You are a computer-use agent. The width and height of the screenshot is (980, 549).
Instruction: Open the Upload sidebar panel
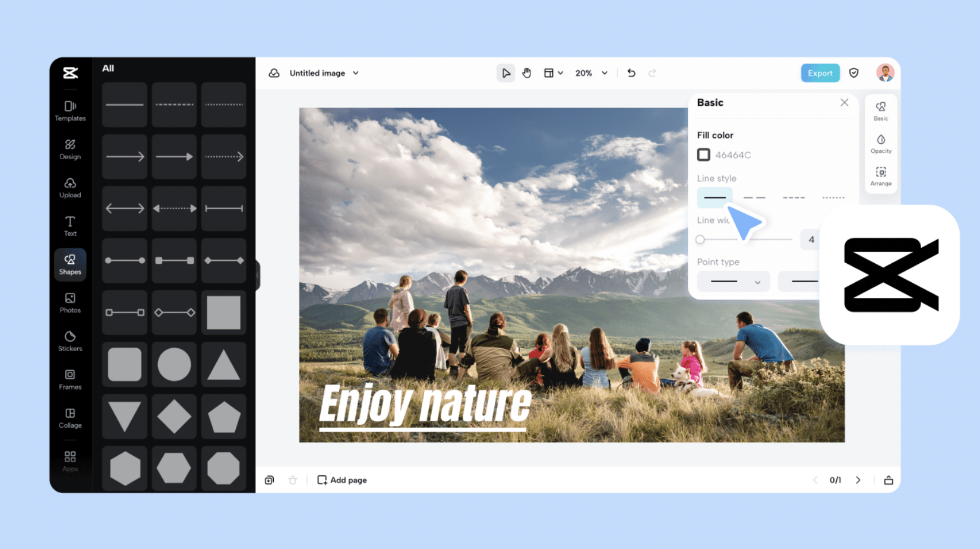(x=70, y=188)
